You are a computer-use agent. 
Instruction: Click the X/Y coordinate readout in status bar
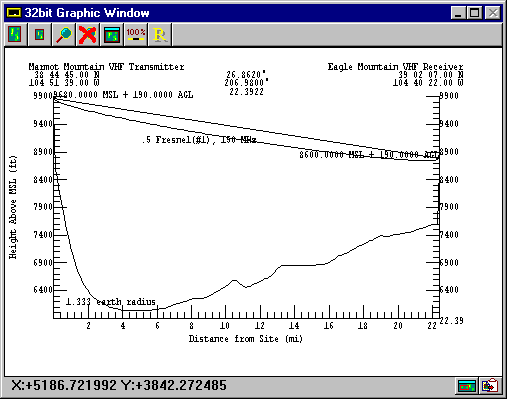click(119, 386)
